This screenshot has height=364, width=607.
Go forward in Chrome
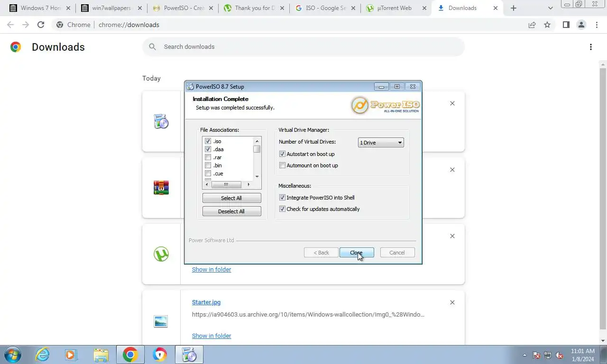click(x=26, y=25)
